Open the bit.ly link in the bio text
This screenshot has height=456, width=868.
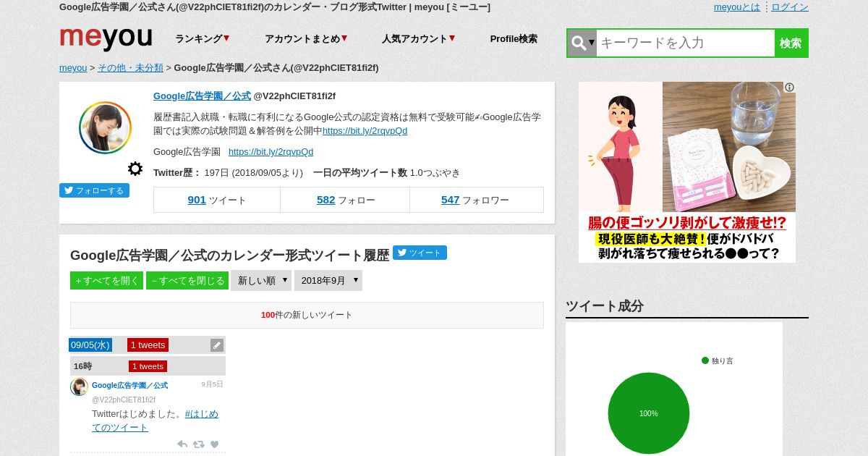tap(365, 131)
